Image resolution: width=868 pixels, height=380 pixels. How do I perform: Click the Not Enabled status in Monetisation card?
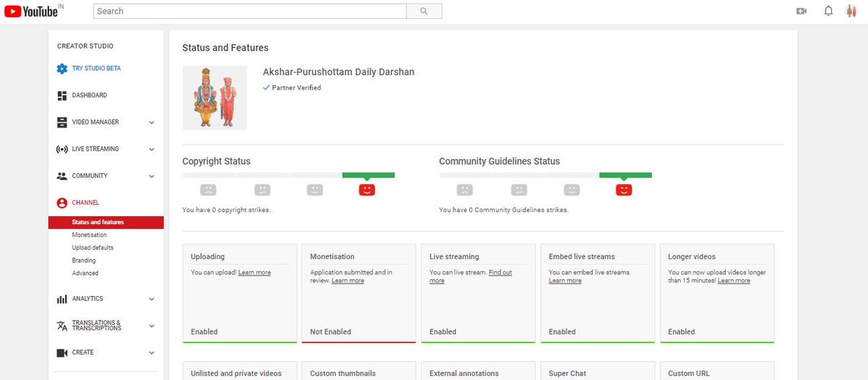click(331, 332)
